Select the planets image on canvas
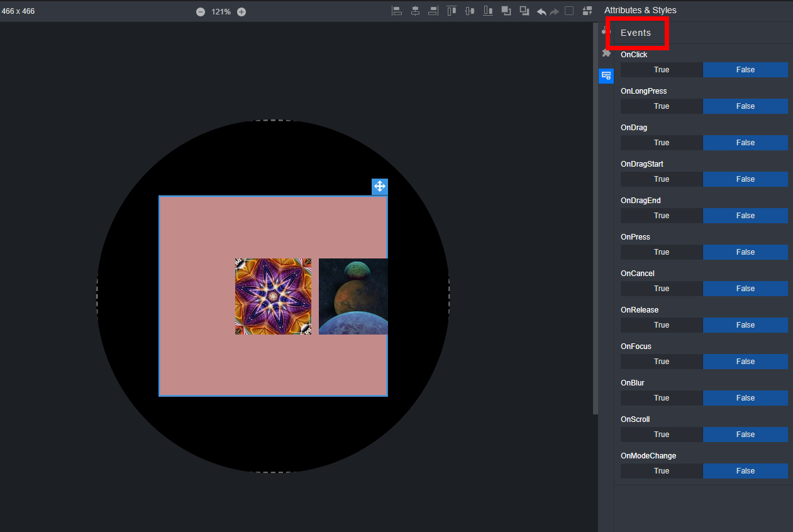Screen dimensions: 793x532 [x=353, y=296]
